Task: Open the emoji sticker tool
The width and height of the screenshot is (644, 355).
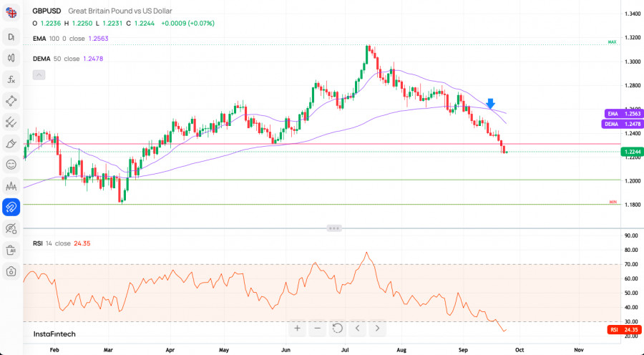Action: (11, 165)
